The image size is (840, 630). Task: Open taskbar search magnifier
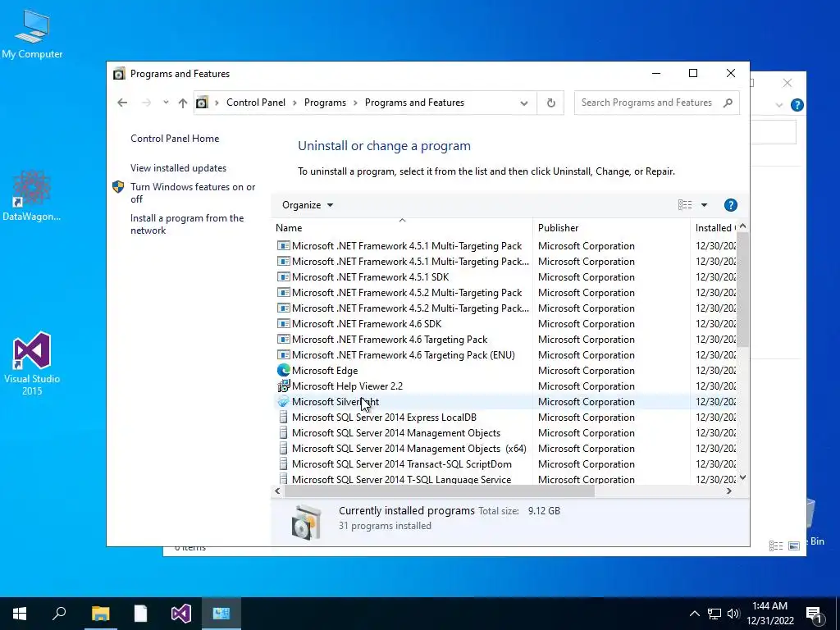pyautogui.click(x=59, y=614)
